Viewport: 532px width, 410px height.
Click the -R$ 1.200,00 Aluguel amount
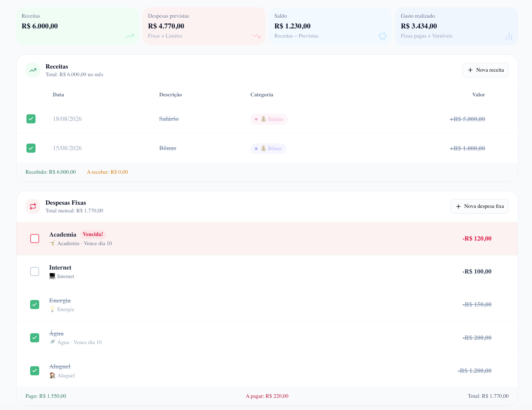[x=475, y=371]
